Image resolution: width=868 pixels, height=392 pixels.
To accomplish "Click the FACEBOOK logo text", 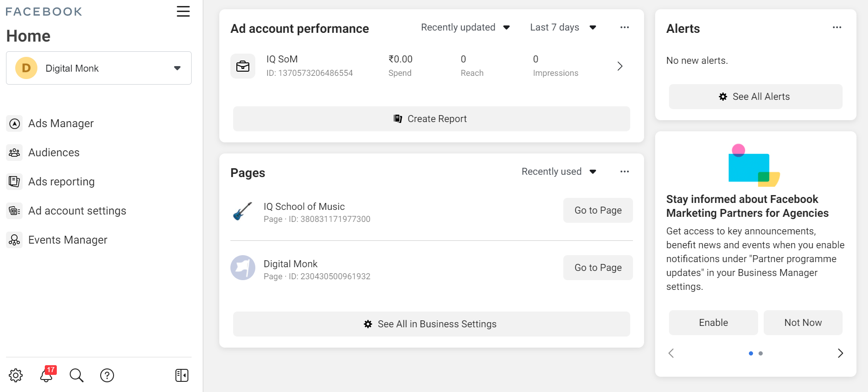I will (44, 12).
